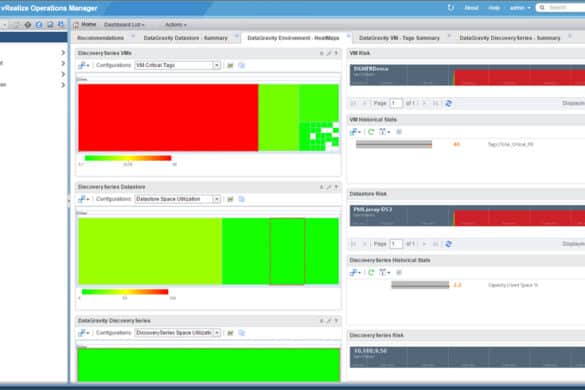
Task: Open date controls dropdown in VM Historical Stats
Action: [384, 132]
